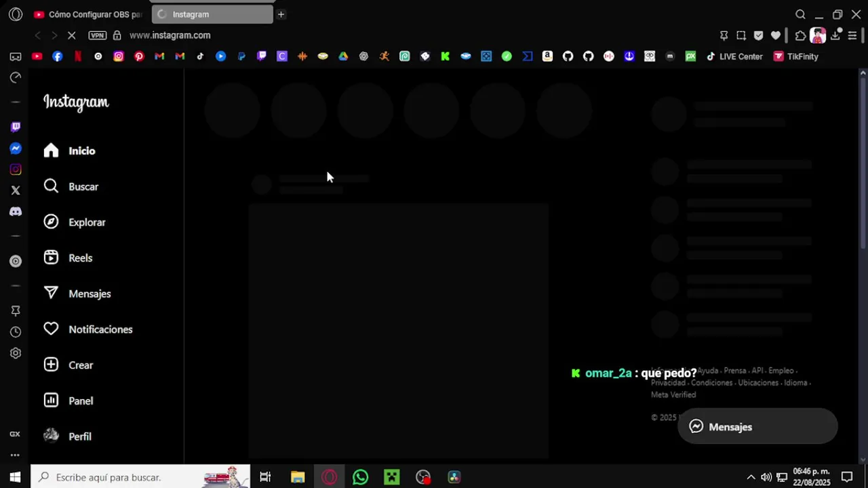
Task: Open GX Corner in sidebar
Action: 15,434
